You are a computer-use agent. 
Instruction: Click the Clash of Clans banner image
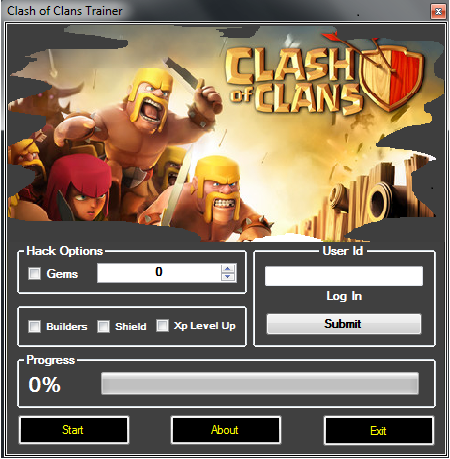pos(226,133)
